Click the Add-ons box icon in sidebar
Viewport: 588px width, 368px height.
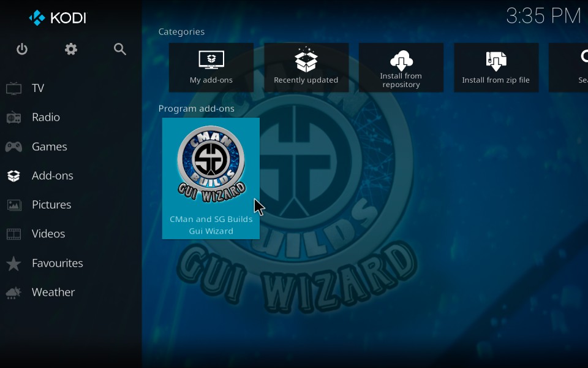point(13,176)
